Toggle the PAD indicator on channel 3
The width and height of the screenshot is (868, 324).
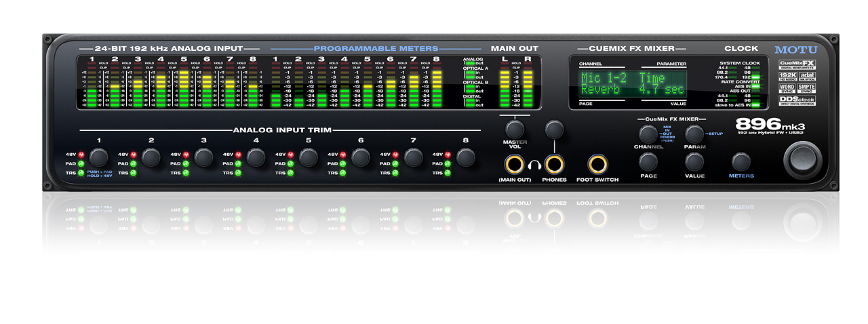coord(184,164)
